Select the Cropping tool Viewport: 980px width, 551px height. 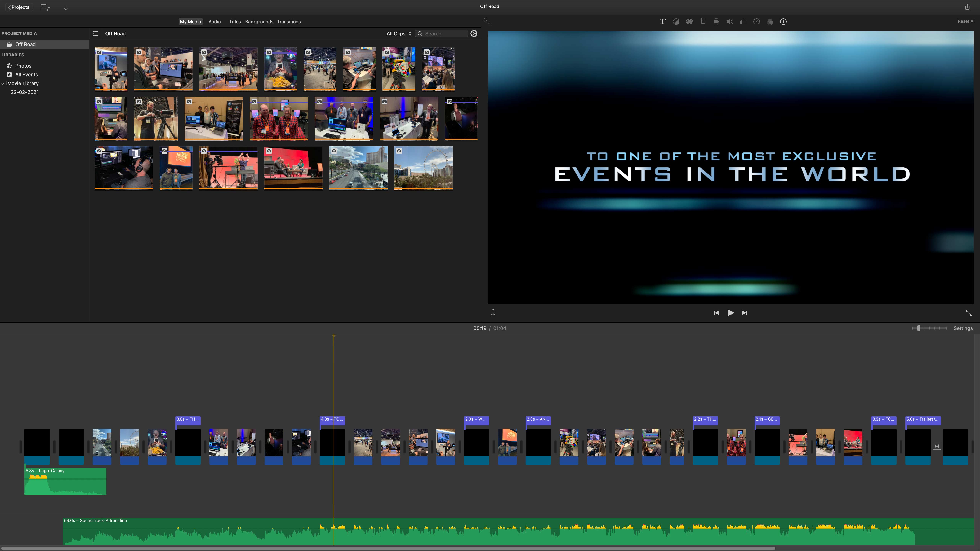[703, 22]
